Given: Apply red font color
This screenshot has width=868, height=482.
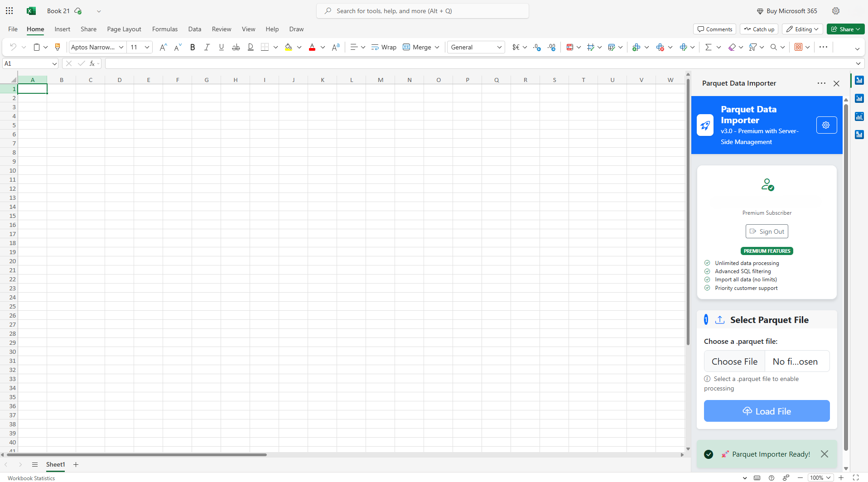Looking at the screenshot, I should 312,47.
